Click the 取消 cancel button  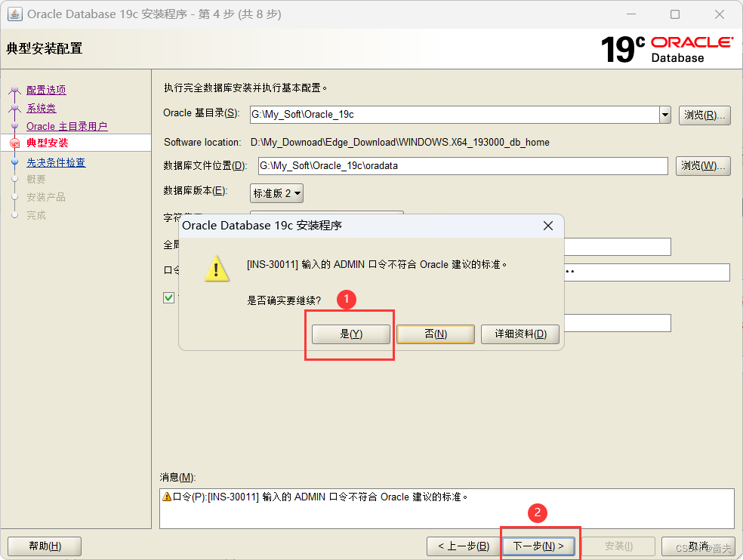pos(698,546)
